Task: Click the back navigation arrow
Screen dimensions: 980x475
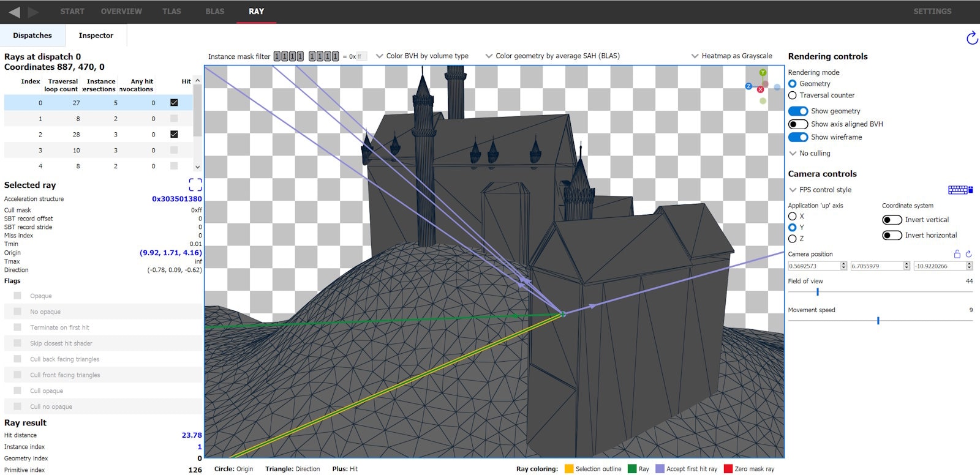Action: coord(14,12)
